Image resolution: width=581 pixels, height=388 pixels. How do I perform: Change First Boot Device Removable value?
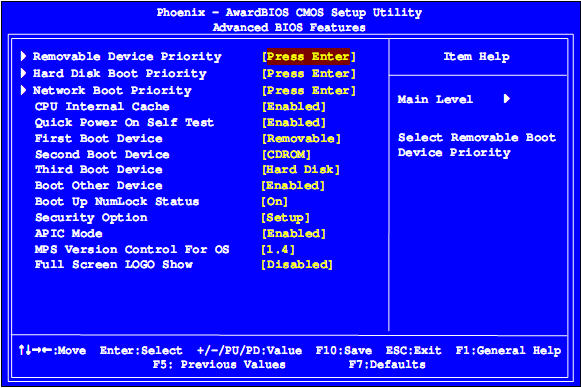pos(301,139)
